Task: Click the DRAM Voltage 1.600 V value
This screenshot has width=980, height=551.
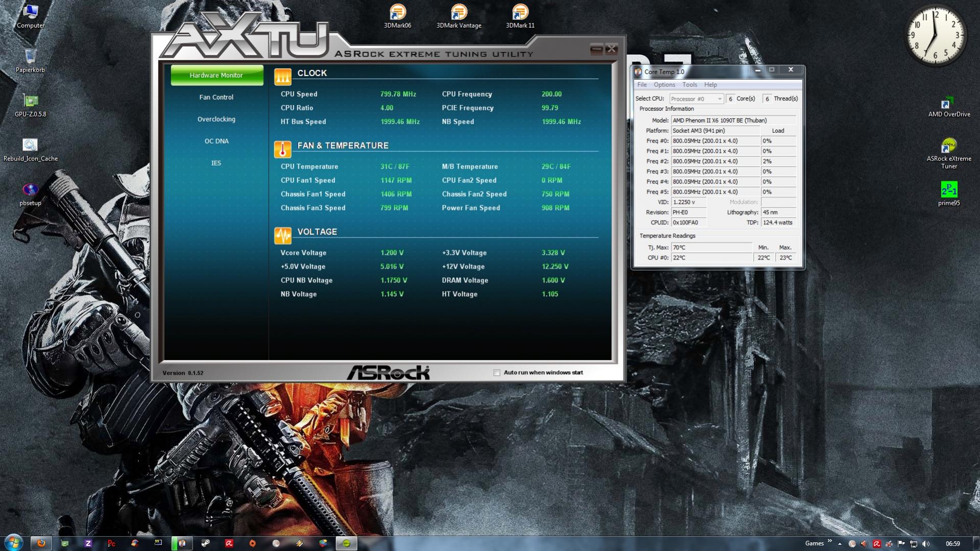Action: (553, 280)
